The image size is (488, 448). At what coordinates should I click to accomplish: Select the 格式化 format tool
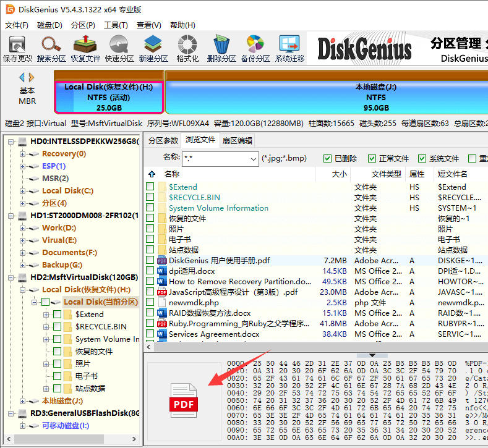[x=187, y=49]
